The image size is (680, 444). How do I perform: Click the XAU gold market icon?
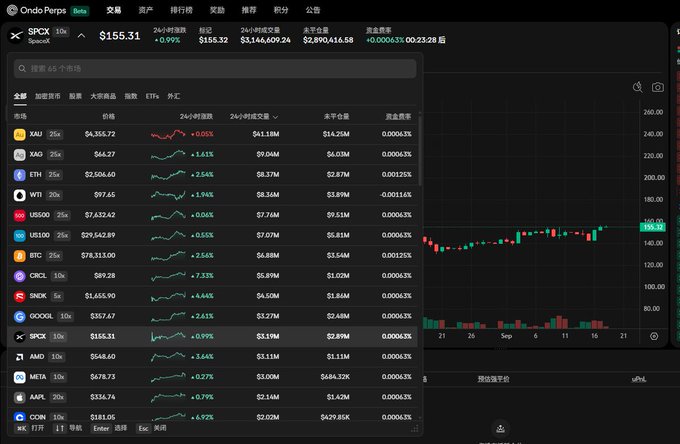point(20,134)
